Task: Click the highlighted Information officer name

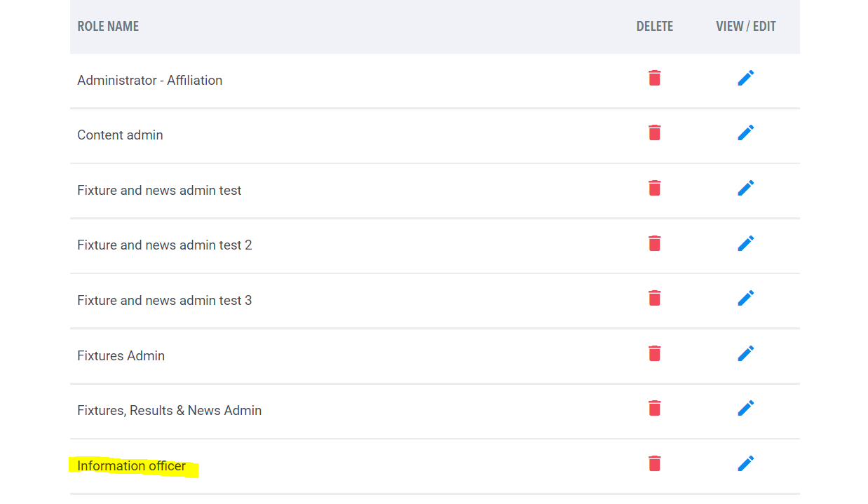Action: (132, 466)
